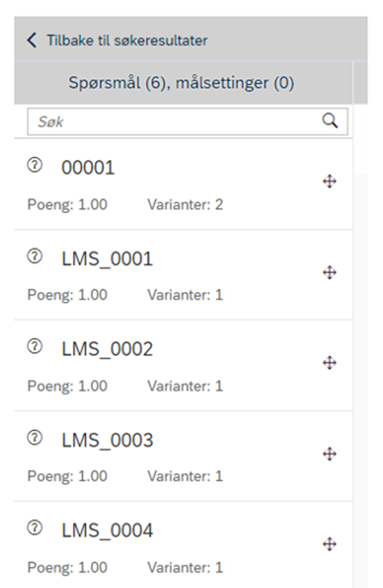The image size is (383, 588).
Task: Open the LMS_0003 list item
Action: point(183,456)
